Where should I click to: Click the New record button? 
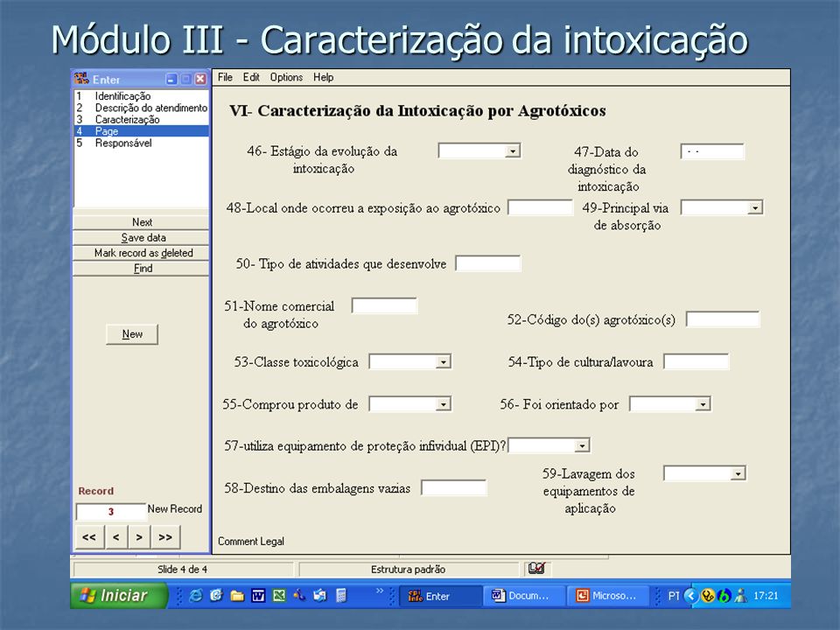pos(132,334)
